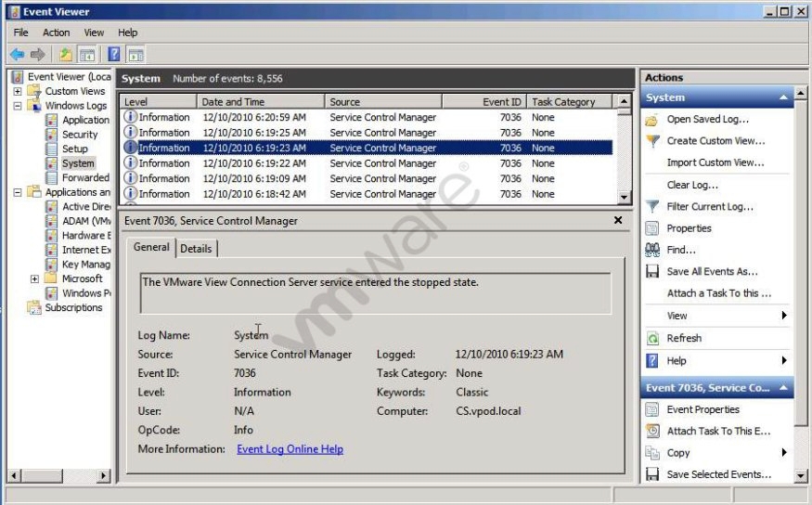The height and width of the screenshot is (505, 812).
Task: Click the event description text box
Action: point(376,293)
